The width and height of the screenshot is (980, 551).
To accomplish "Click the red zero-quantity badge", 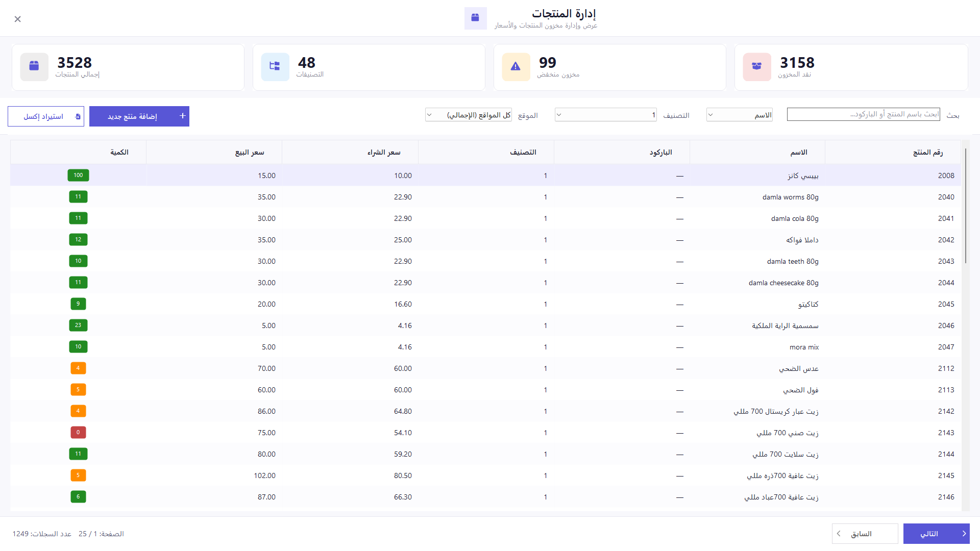I will coord(78,432).
